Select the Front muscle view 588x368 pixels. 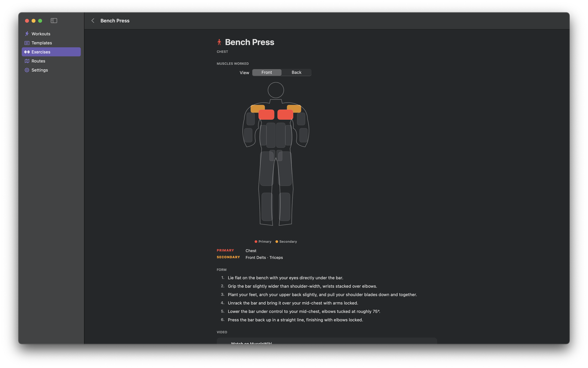[x=267, y=72]
